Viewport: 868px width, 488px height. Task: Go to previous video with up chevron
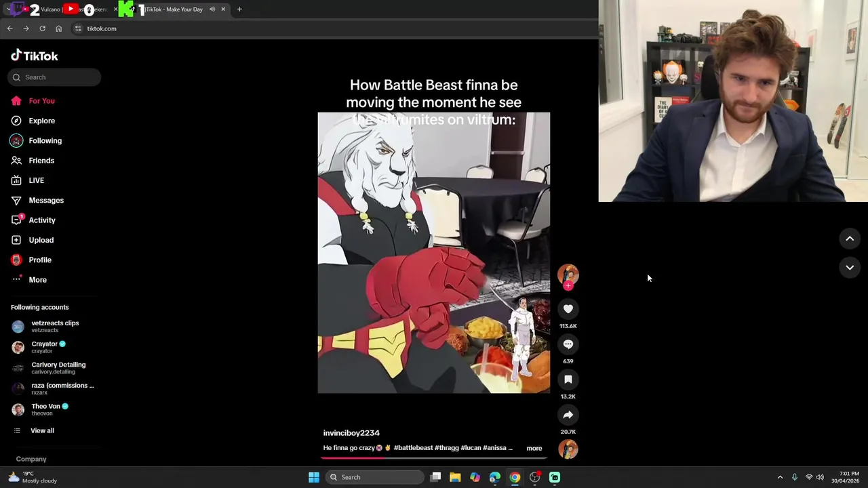850,239
